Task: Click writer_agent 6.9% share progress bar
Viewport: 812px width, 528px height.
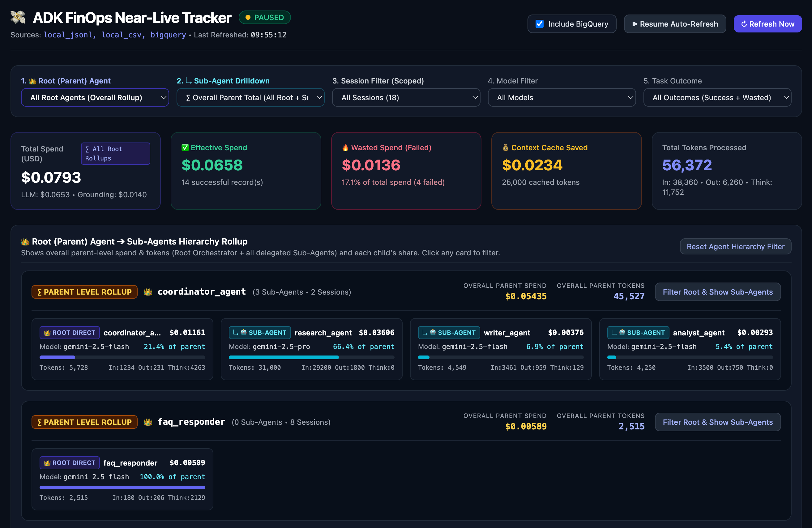Action: (501, 357)
